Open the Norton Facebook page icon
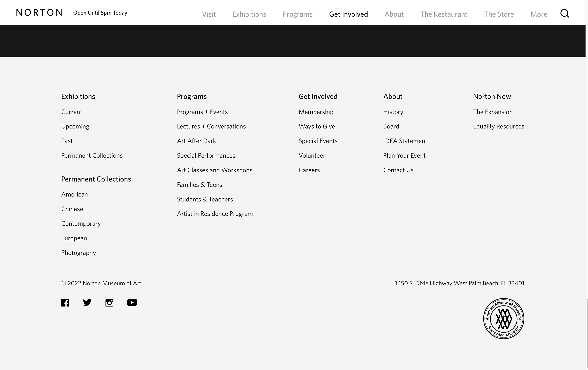The width and height of the screenshot is (588, 370). coord(65,303)
